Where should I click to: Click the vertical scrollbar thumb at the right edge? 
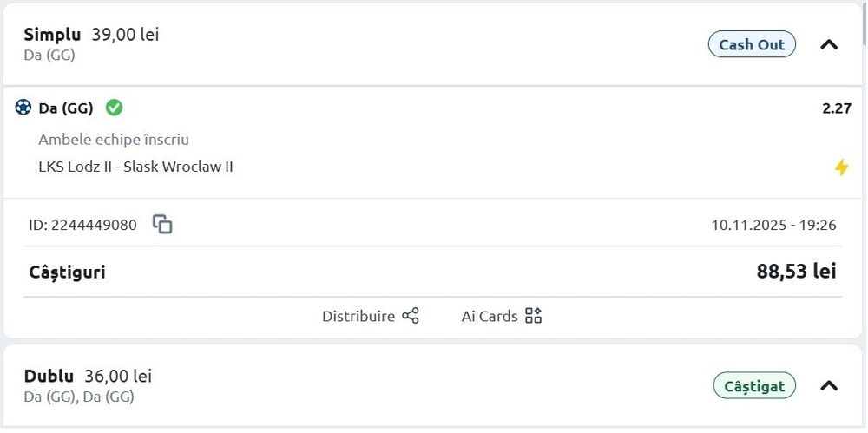[x=863, y=22]
